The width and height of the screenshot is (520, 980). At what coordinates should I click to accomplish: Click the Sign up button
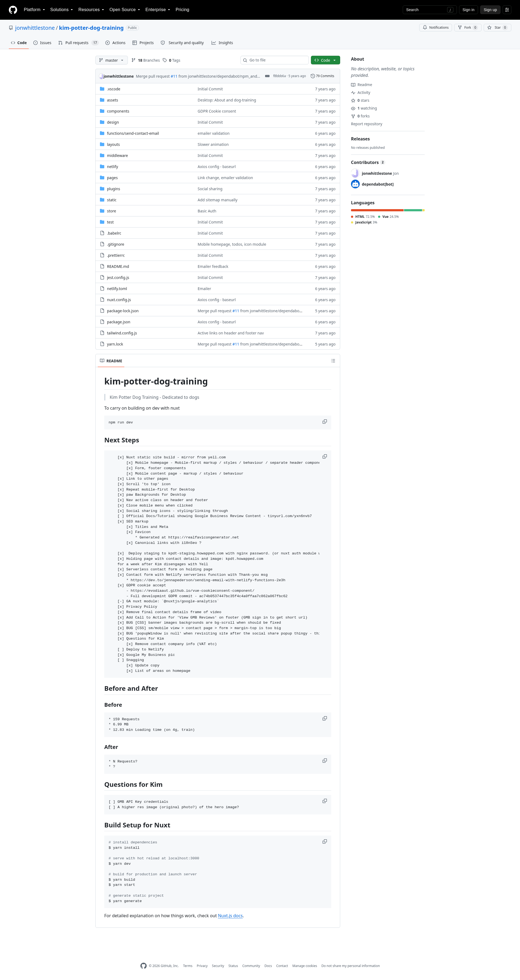click(x=490, y=10)
